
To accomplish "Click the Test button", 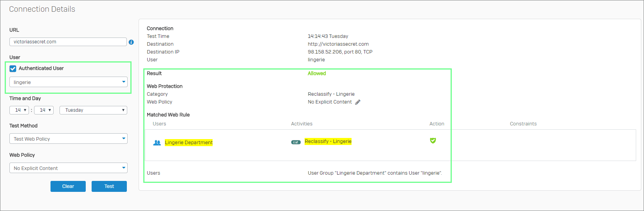I will pyautogui.click(x=109, y=186).
